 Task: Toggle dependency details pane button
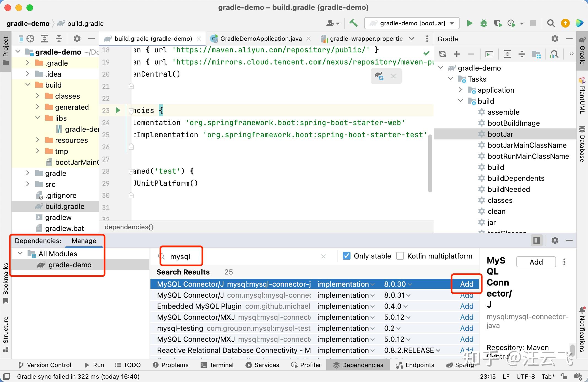[x=536, y=240]
